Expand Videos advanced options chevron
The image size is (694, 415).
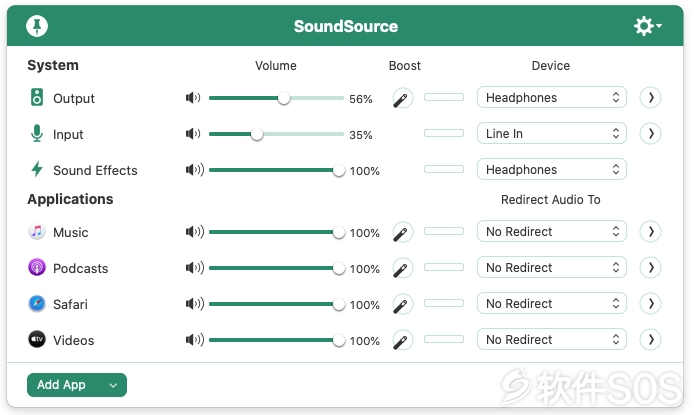point(650,339)
